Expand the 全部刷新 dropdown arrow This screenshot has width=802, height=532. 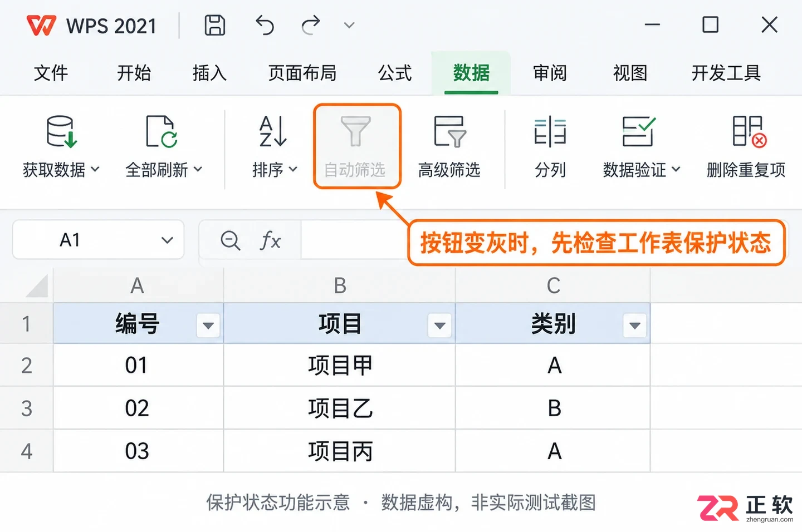pos(198,169)
